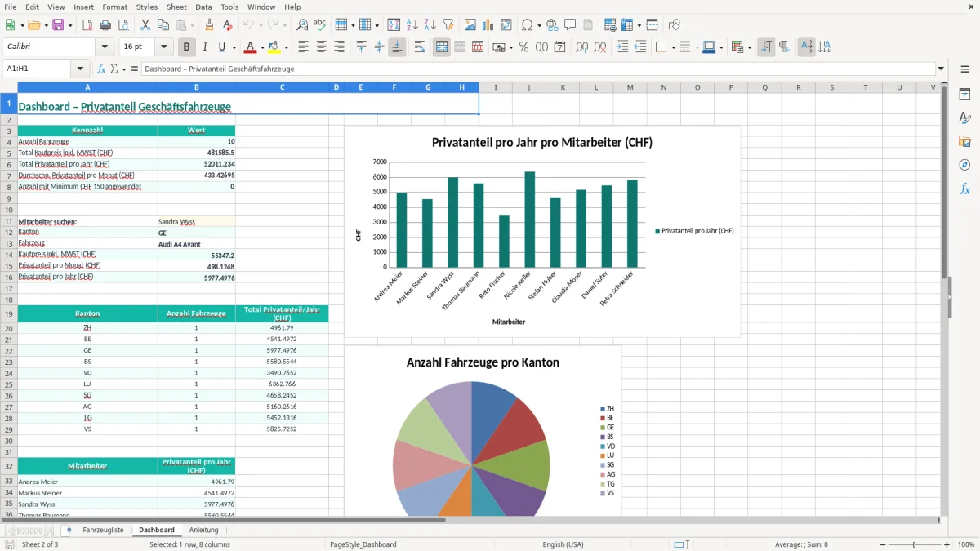Screen dimensions: 980x551
Task: Click the Save document icon
Action: click(58, 25)
